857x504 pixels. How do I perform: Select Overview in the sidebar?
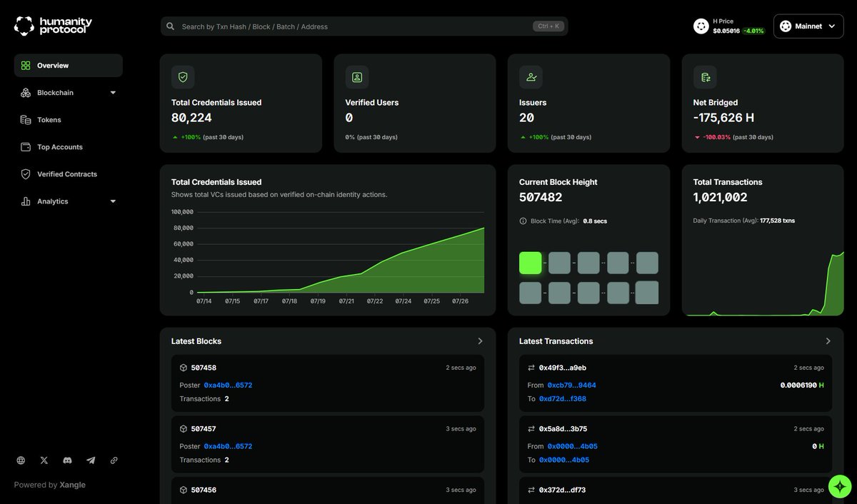tap(69, 66)
